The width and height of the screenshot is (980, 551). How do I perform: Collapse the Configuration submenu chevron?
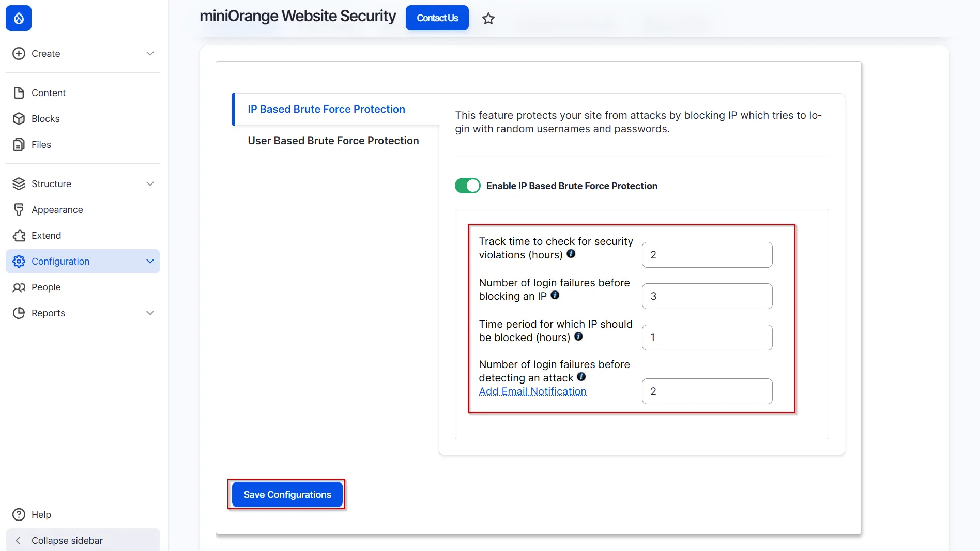(150, 262)
